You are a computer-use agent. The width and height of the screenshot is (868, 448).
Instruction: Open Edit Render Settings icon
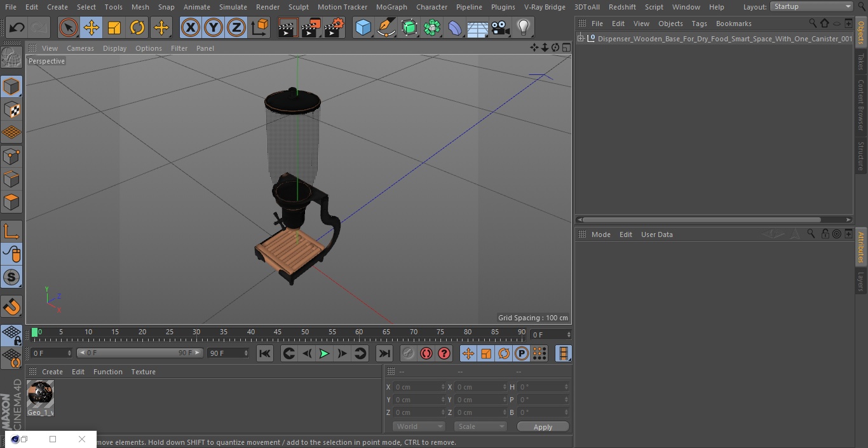tap(334, 27)
